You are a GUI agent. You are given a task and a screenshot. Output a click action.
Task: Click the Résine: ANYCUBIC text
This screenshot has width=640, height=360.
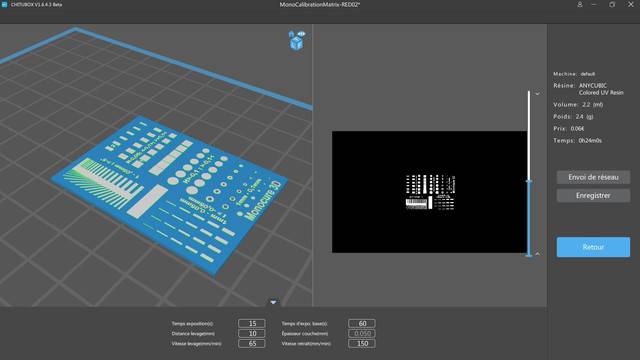580,86
